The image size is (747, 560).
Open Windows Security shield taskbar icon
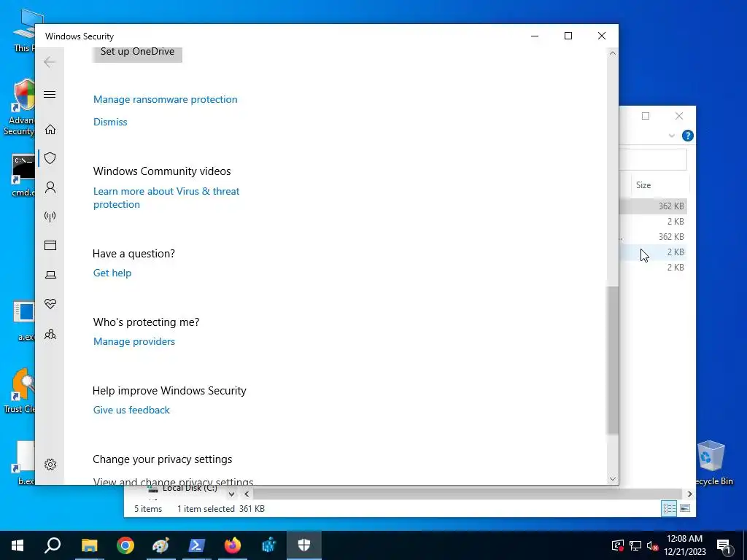pyautogui.click(x=304, y=545)
